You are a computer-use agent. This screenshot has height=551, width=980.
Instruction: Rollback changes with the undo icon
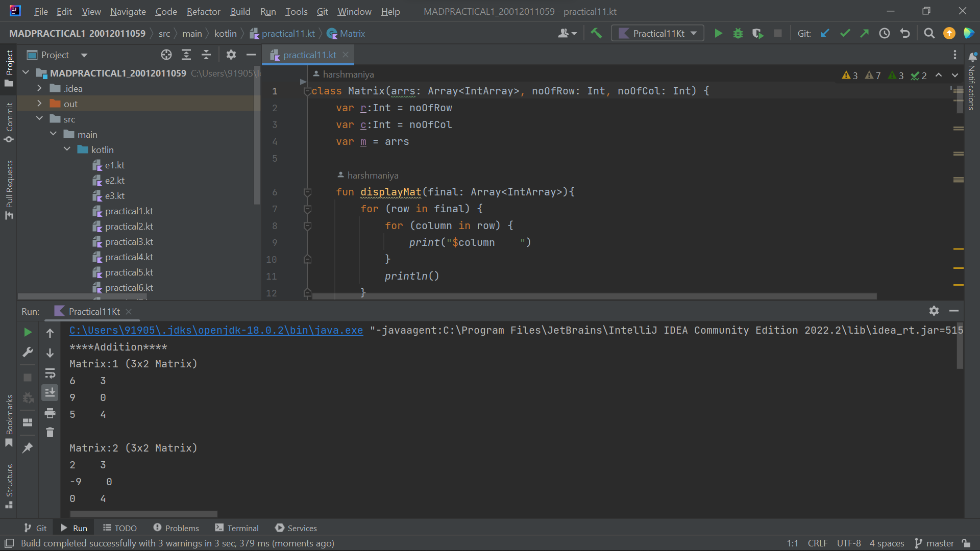coord(905,34)
